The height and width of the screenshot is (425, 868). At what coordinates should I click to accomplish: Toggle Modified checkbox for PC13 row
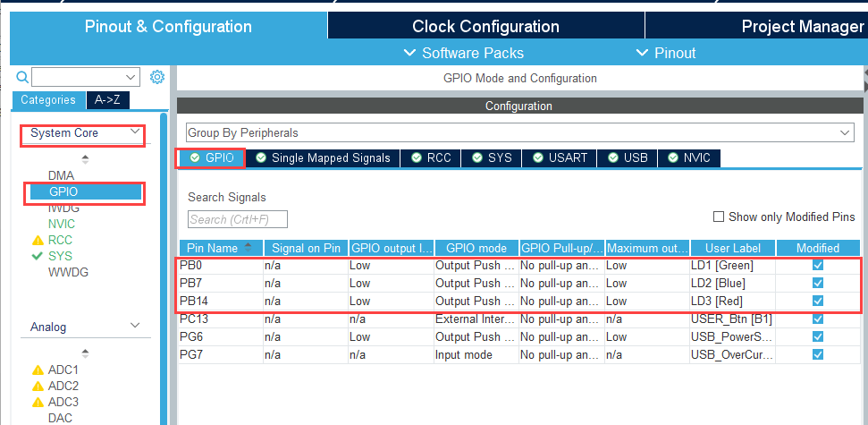817,319
